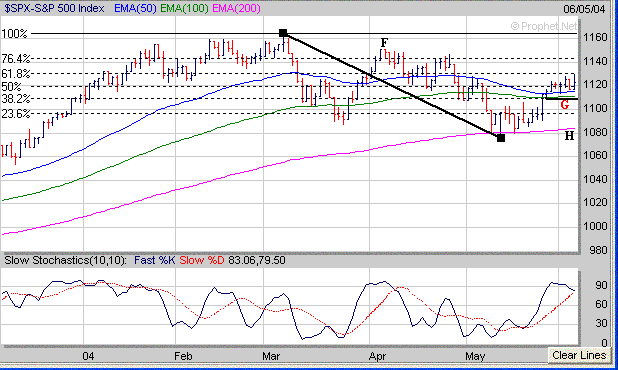
Task: Click the 90 stochastic axis label
Action: pyautogui.click(x=601, y=285)
